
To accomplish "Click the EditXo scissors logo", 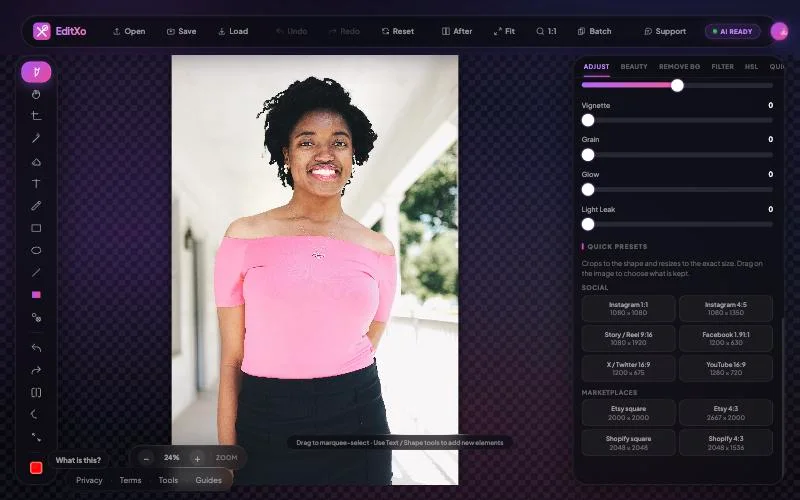I will pos(42,31).
